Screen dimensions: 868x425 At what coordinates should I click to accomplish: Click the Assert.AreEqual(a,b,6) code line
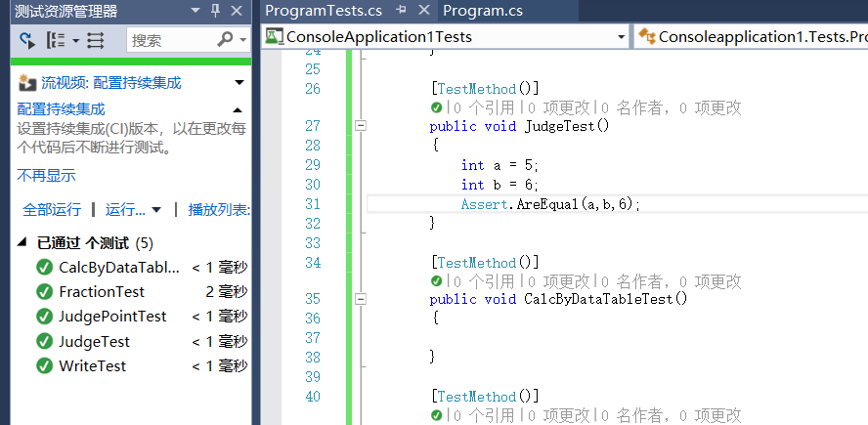550,204
